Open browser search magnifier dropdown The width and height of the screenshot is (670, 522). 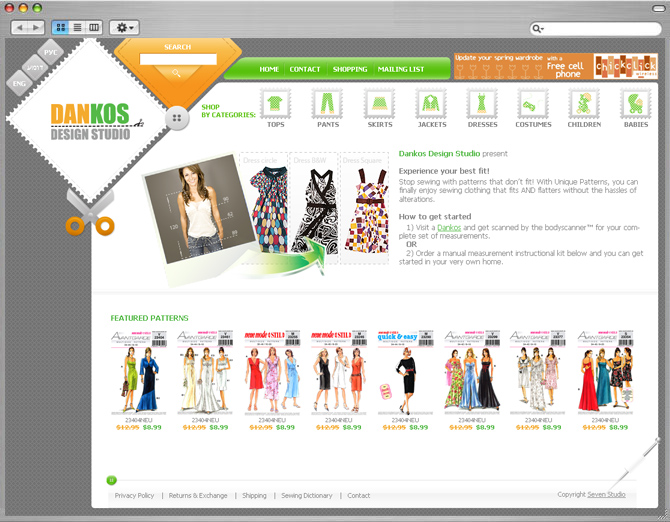click(538, 29)
